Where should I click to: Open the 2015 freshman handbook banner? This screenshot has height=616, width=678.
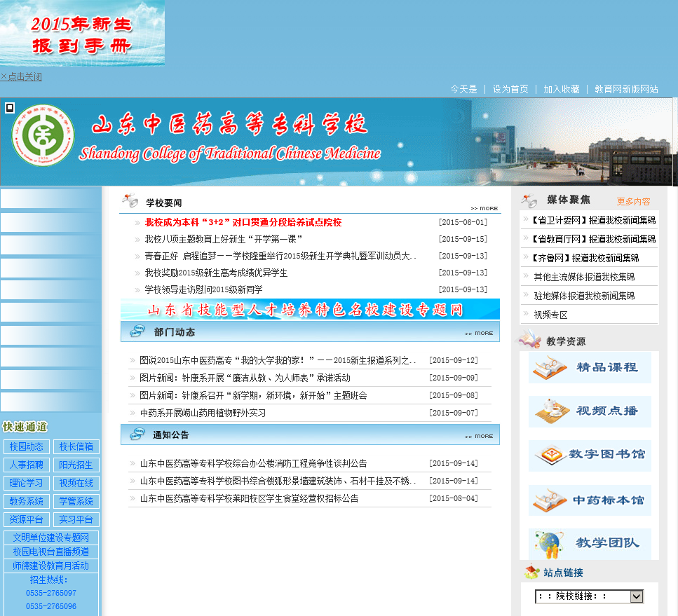(x=82, y=33)
